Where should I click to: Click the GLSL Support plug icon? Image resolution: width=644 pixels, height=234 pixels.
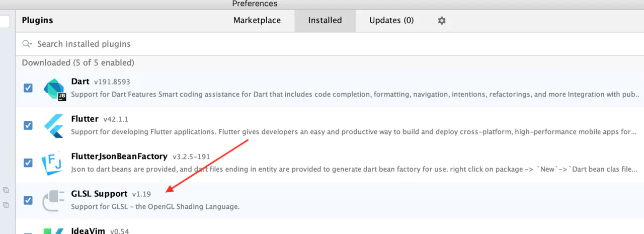(53, 200)
